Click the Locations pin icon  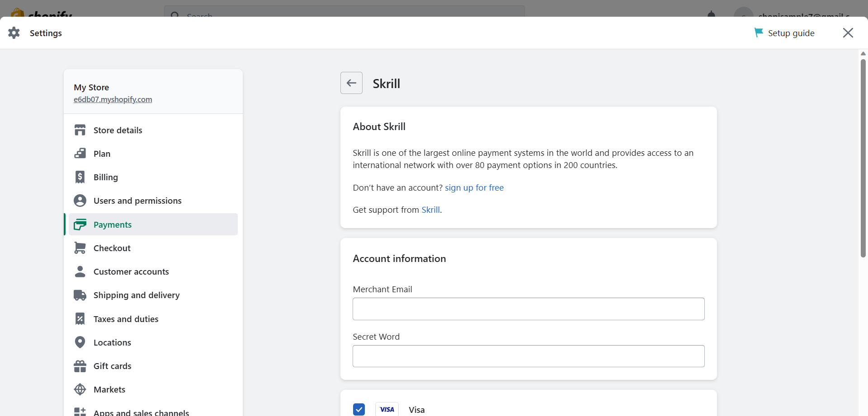[x=80, y=342]
